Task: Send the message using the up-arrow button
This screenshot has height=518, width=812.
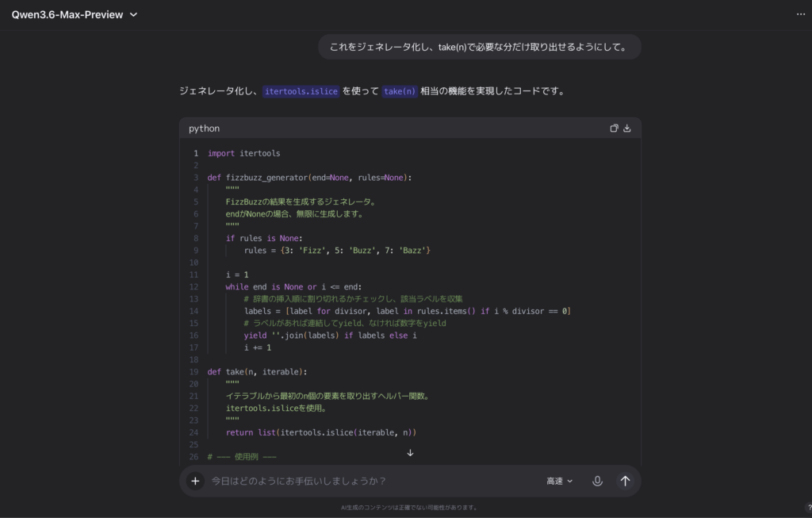Action: 625,481
